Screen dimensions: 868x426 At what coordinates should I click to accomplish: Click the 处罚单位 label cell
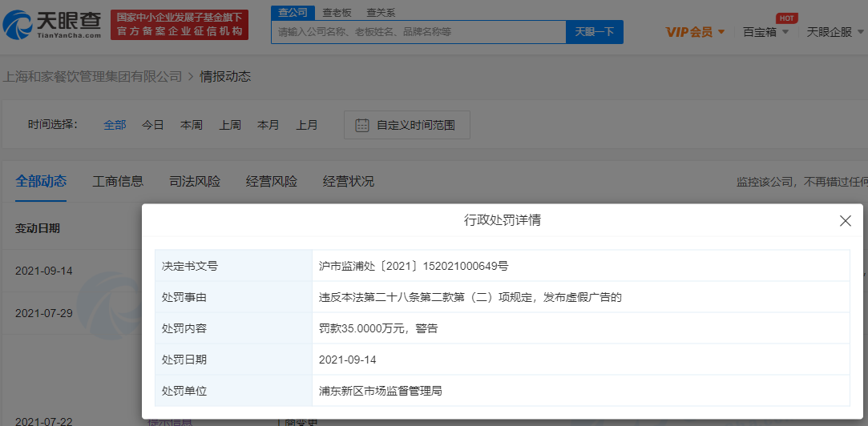coord(233,391)
